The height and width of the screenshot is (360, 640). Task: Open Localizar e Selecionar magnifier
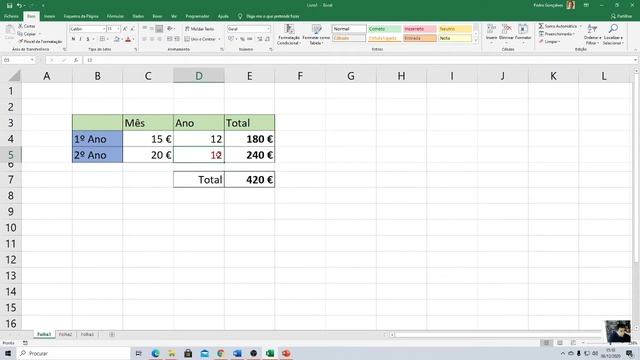point(613,34)
